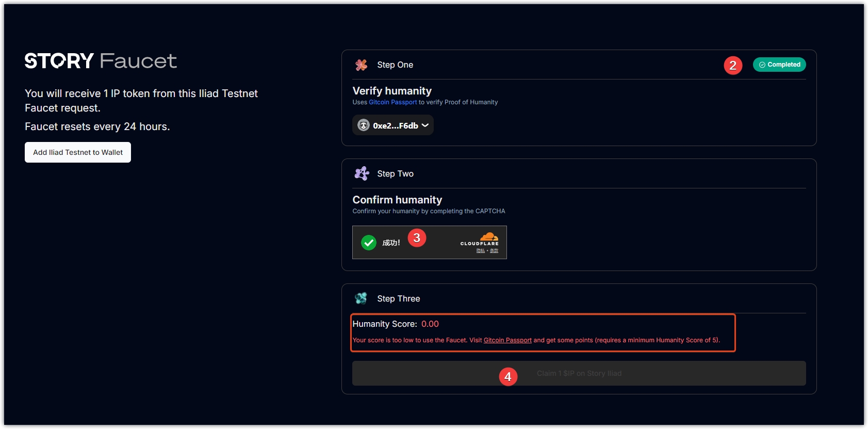This screenshot has height=429, width=868.
Task: Click Add Iliad Testnet to Wallet button
Action: coord(78,152)
